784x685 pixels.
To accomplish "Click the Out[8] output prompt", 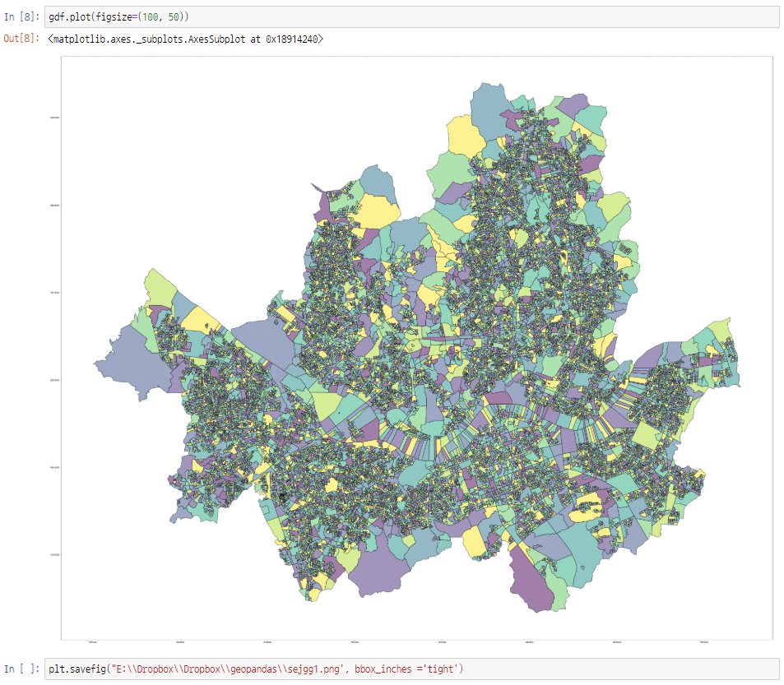I will tap(23, 39).
